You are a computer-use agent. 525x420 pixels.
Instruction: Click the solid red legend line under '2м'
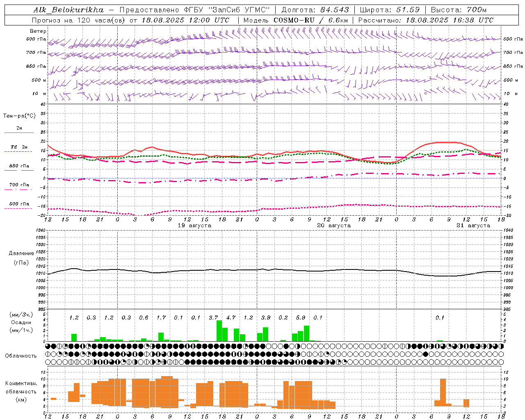click(19, 133)
